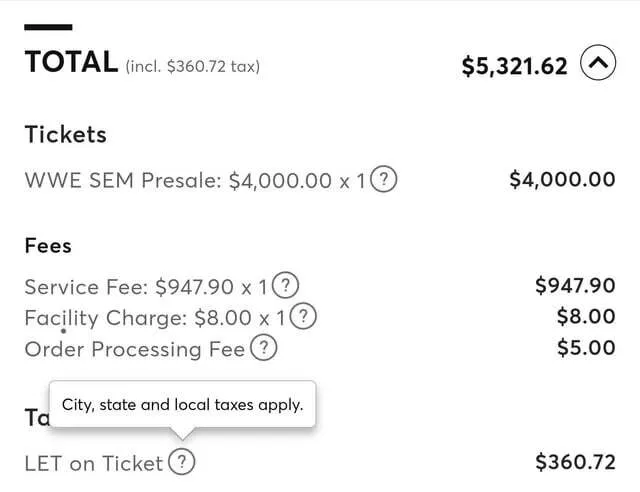This screenshot has height=492, width=640.
Task: Show Facility Charge help tooltip icon
Action: click(302, 317)
